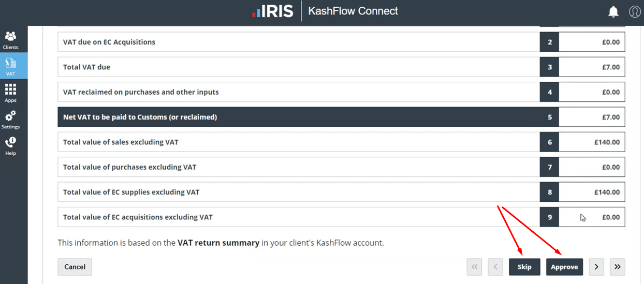Click the Net VAT to be paid row
Image resolution: width=644 pixels, height=284 pixels.
pyautogui.click(x=298, y=117)
